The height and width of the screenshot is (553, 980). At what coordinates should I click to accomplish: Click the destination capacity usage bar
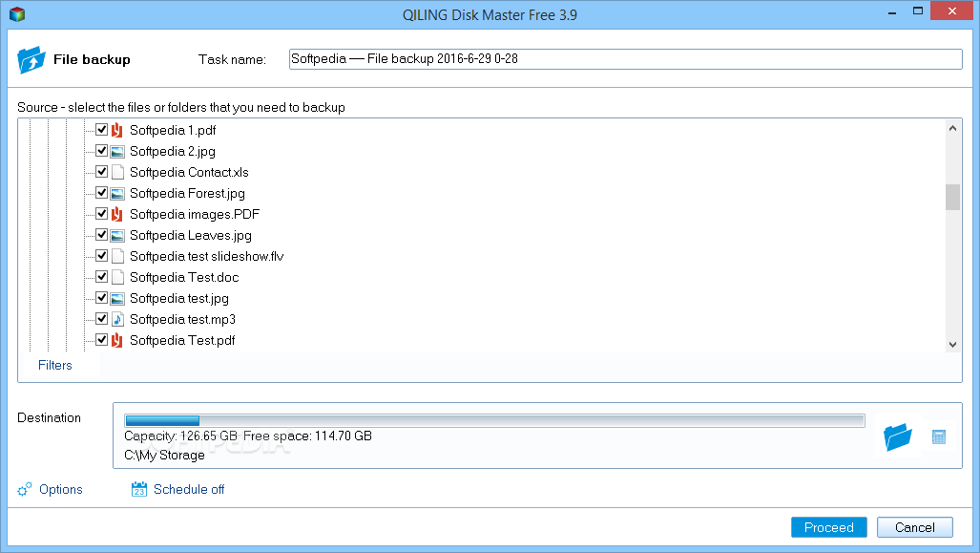coord(494,420)
